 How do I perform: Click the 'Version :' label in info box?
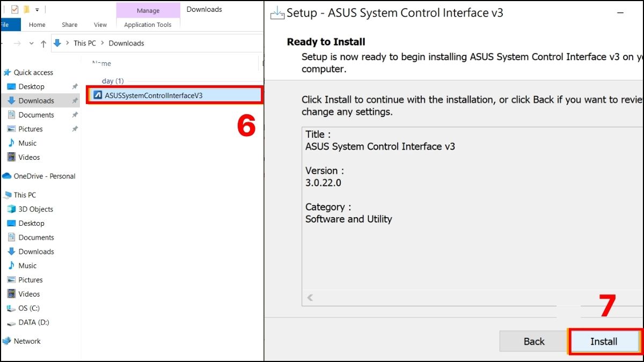pos(325,171)
